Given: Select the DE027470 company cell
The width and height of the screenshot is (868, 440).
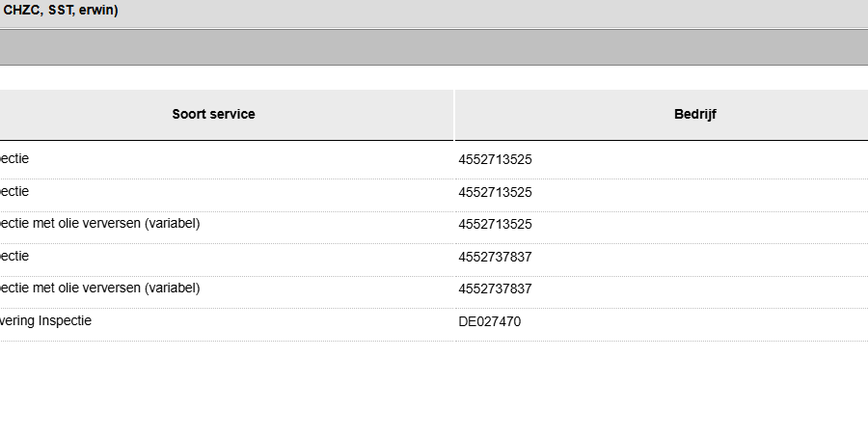Looking at the screenshot, I should click(490, 321).
